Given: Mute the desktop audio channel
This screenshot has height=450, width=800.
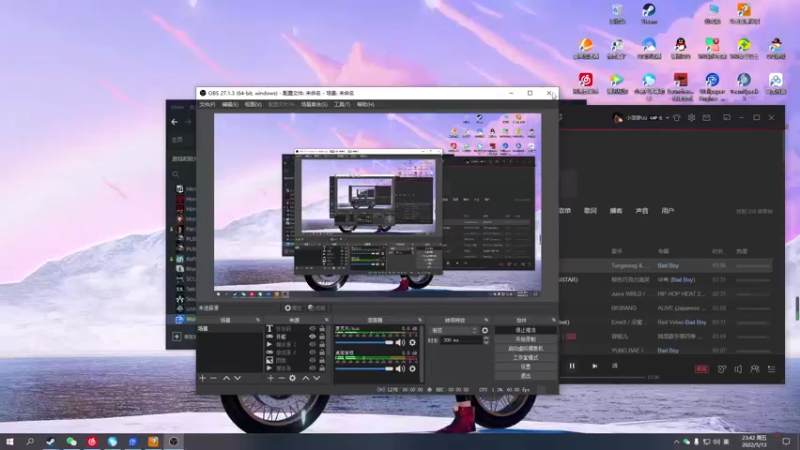Looking at the screenshot, I should pyautogui.click(x=400, y=368).
